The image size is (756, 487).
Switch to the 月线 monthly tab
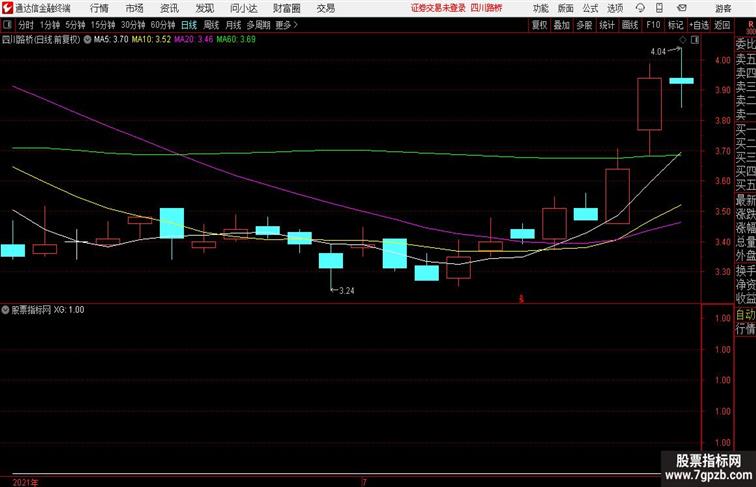[x=233, y=25]
